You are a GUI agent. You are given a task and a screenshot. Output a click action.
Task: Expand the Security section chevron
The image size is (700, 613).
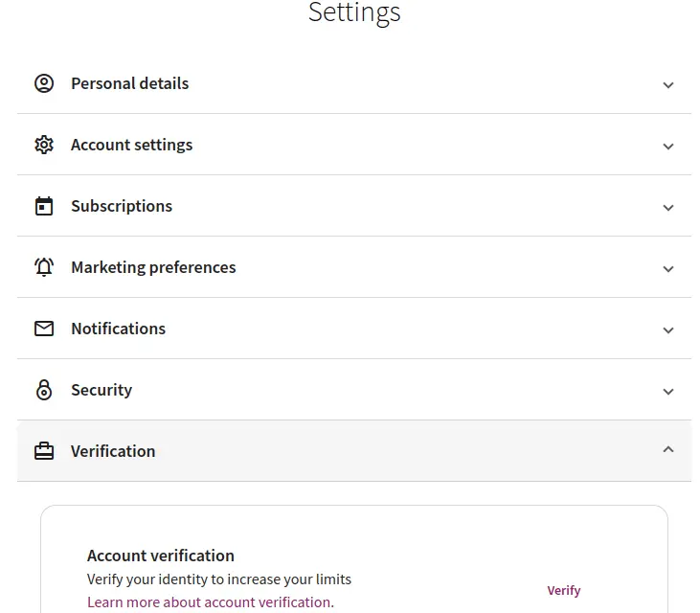(x=668, y=391)
